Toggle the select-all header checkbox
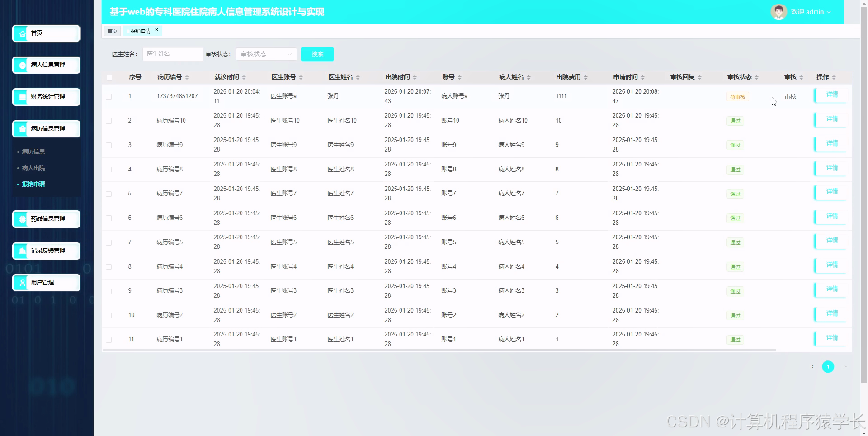Viewport: 868px width, 436px height. click(109, 77)
